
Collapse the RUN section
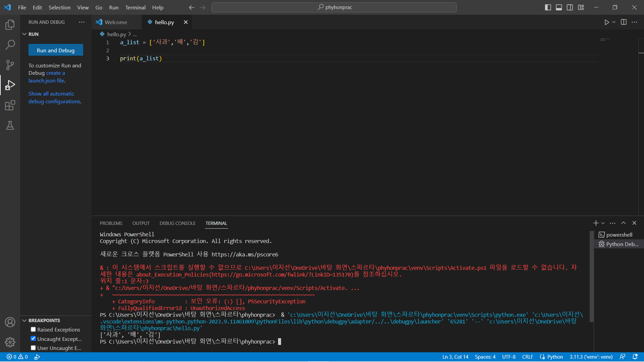[24, 34]
